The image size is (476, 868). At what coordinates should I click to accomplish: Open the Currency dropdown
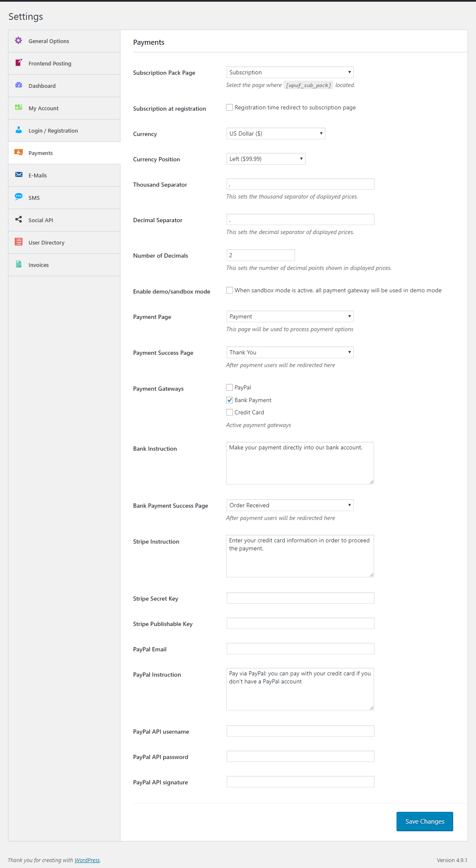point(276,133)
